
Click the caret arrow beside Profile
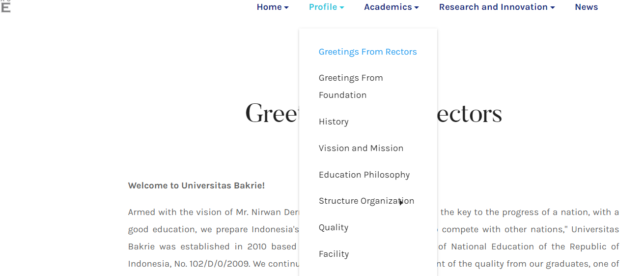[342, 7]
